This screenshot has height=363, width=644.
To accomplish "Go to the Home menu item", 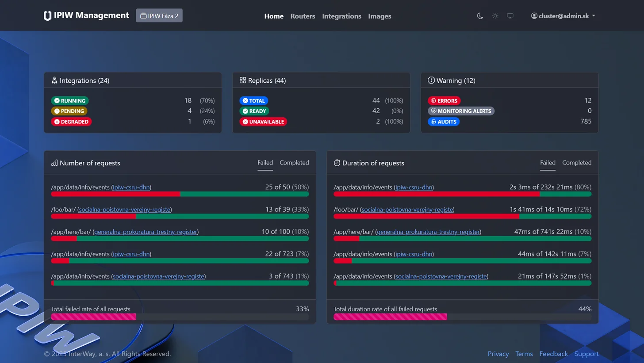I will (274, 16).
